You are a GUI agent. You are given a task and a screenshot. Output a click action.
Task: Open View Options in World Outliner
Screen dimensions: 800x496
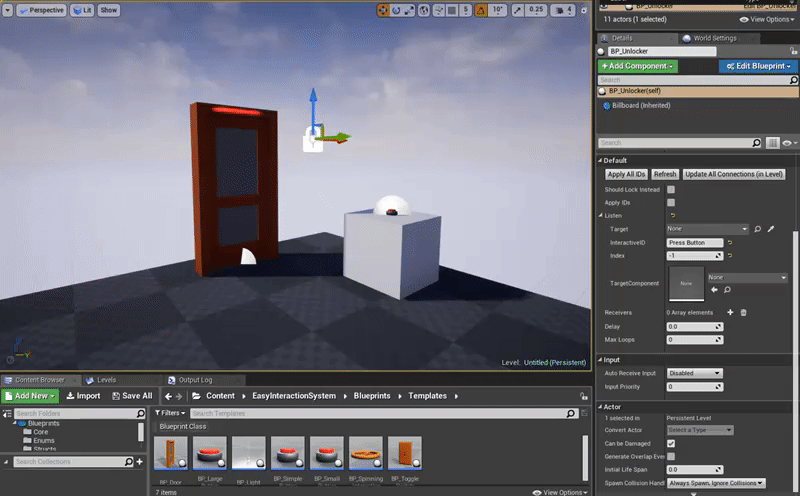767,19
